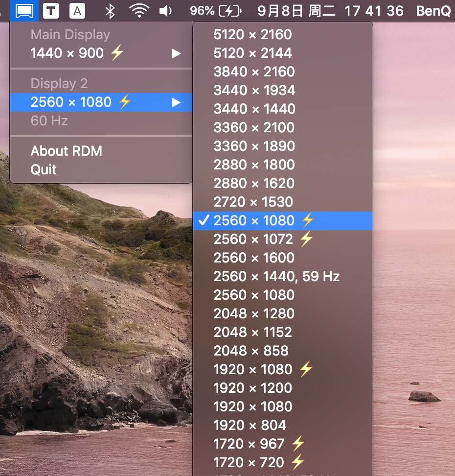Select resolution 2048 × 1280
The height and width of the screenshot is (476, 455).
click(283, 313)
